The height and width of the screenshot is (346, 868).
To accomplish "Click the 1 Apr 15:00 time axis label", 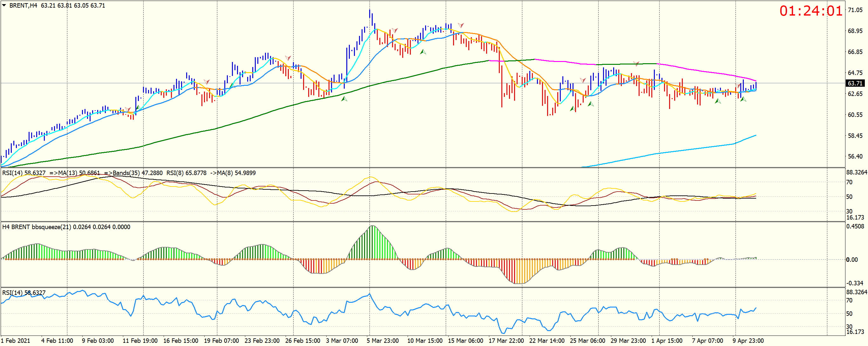I will click(x=667, y=341).
